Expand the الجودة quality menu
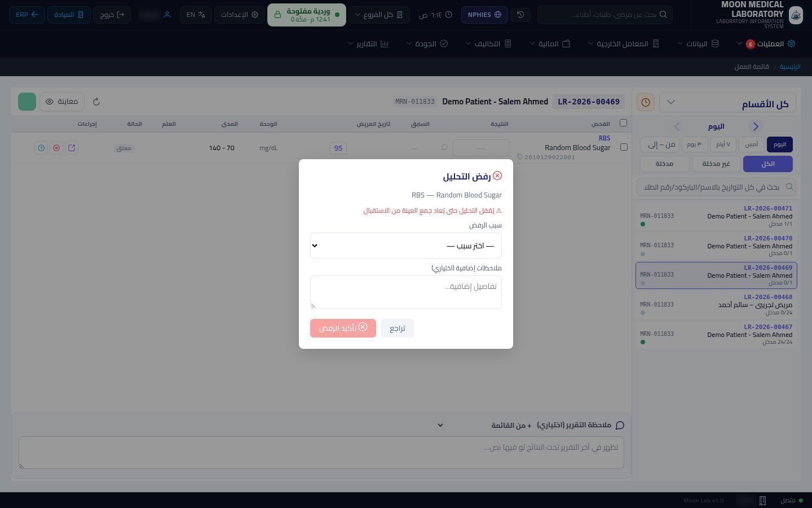 click(x=427, y=43)
